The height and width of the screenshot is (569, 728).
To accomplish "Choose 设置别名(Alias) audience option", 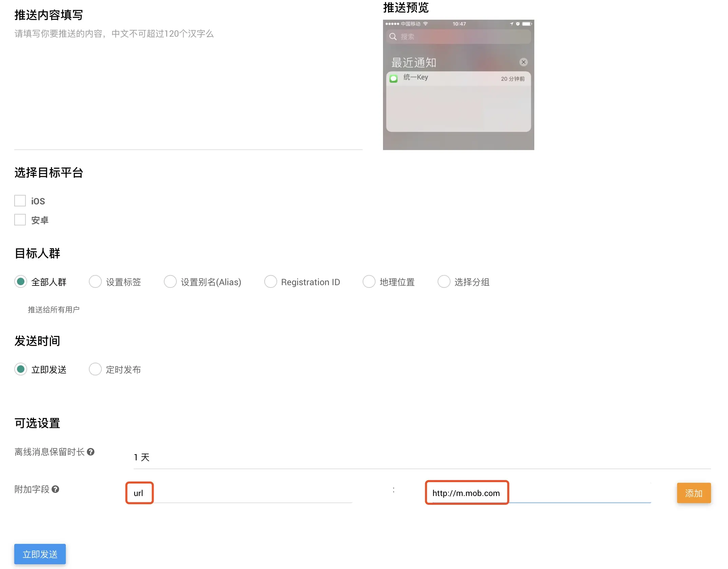I will (x=170, y=281).
